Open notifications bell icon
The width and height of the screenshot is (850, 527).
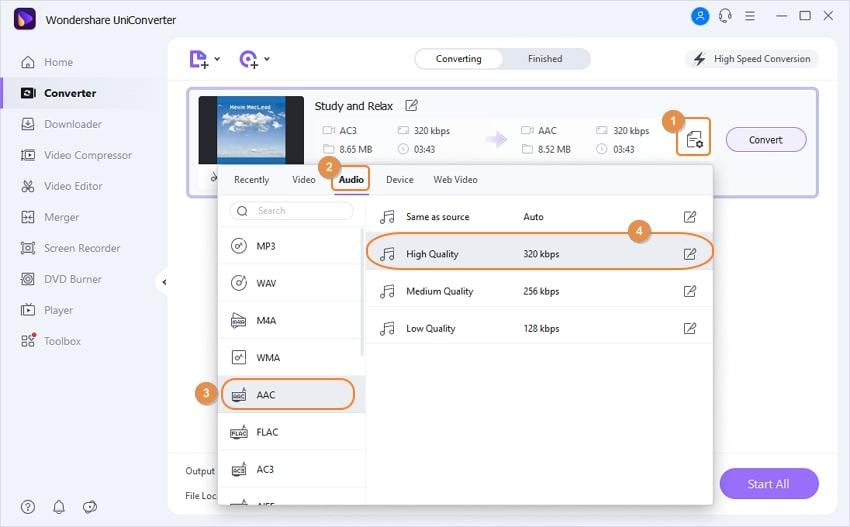coord(59,507)
